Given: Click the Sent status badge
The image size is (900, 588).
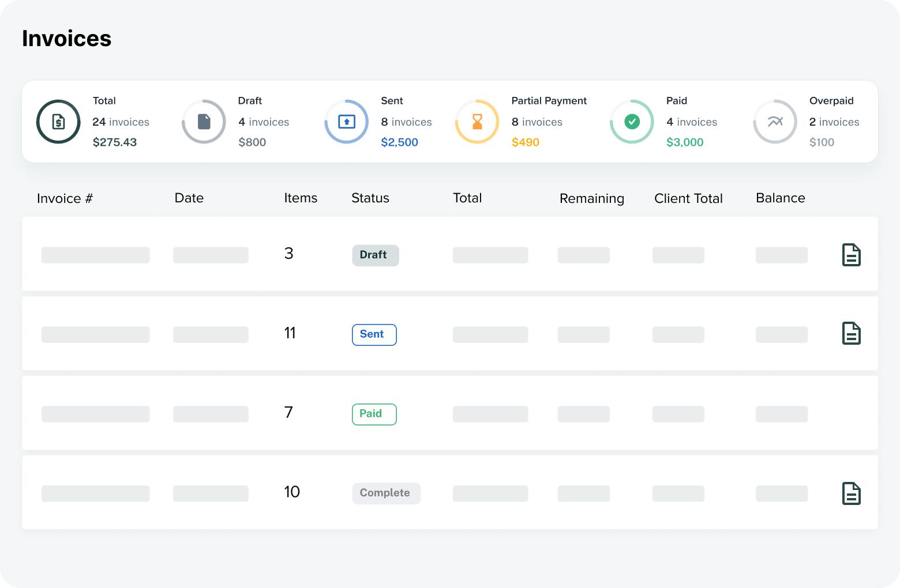Looking at the screenshot, I should 374,334.
